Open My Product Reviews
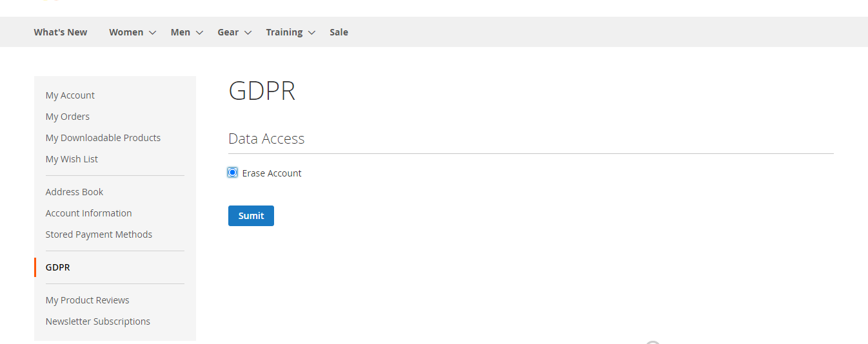The width and height of the screenshot is (868, 344). pos(87,300)
